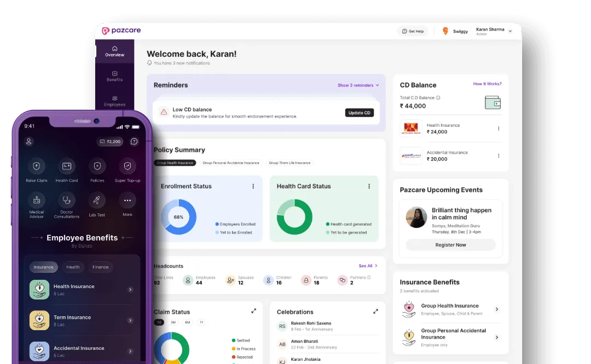Expand the Celebrations card
The image size is (591, 364).
375,312
